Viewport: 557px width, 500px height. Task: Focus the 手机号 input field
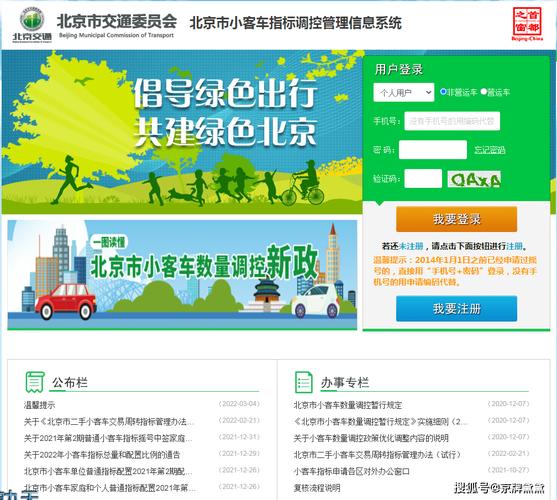pyautogui.click(x=452, y=121)
